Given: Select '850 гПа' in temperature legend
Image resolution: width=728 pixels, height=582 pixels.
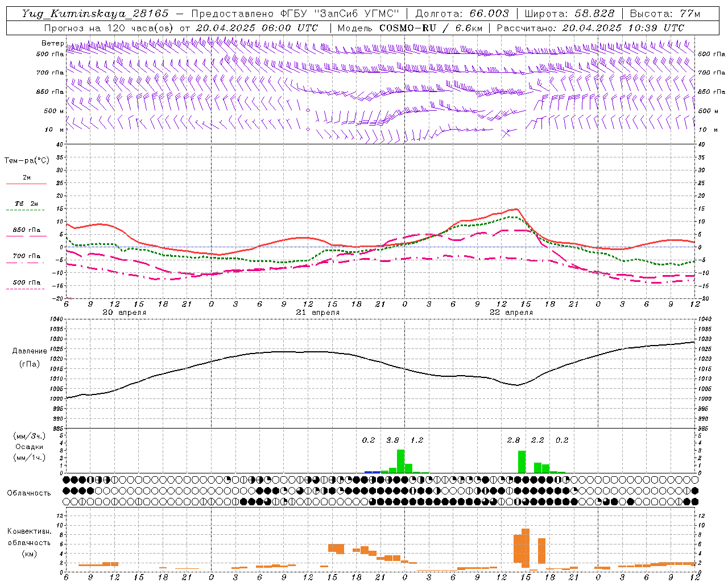Looking at the screenshot, I should point(26,230).
